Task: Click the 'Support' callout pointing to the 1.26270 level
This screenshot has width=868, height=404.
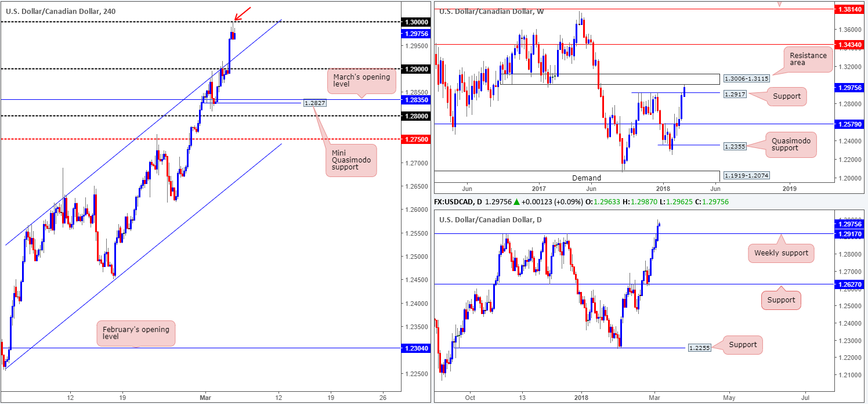Action: (x=781, y=300)
